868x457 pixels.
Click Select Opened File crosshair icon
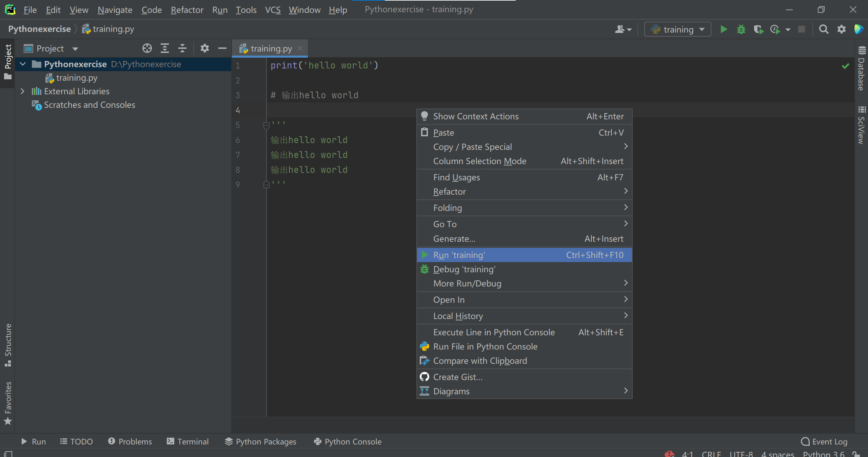(147, 48)
